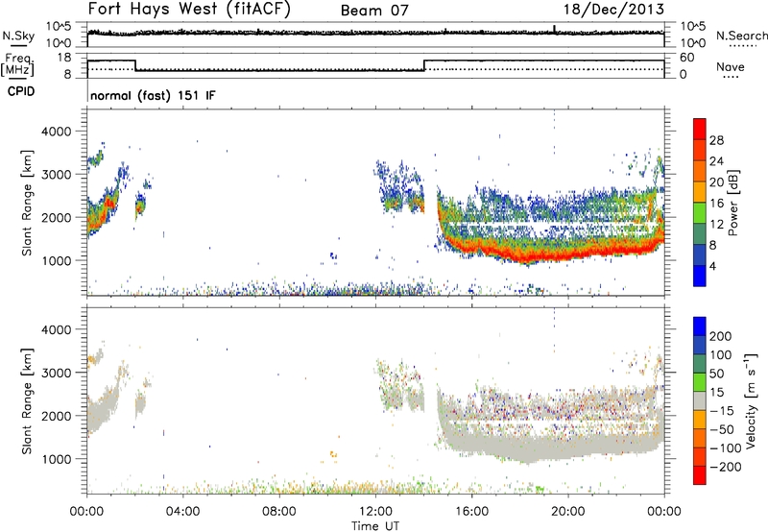Click the '28' power scale value
The width and height of the screenshot is (768, 532).
716,140
